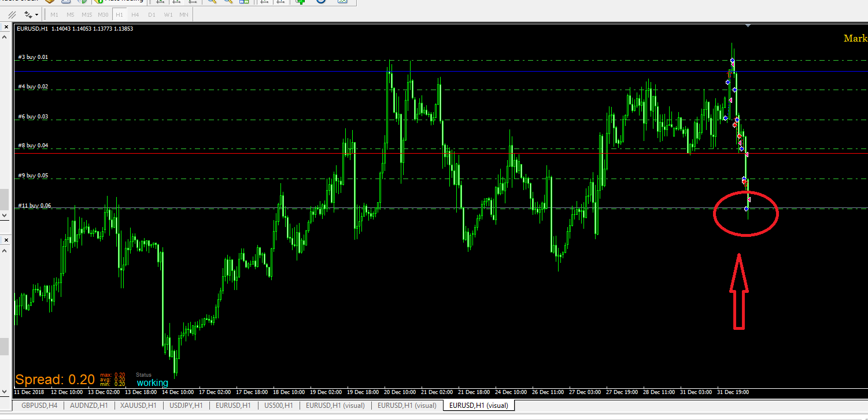Click the cyan working status text
The width and height of the screenshot is (868, 420).
[x=153, y=383]
